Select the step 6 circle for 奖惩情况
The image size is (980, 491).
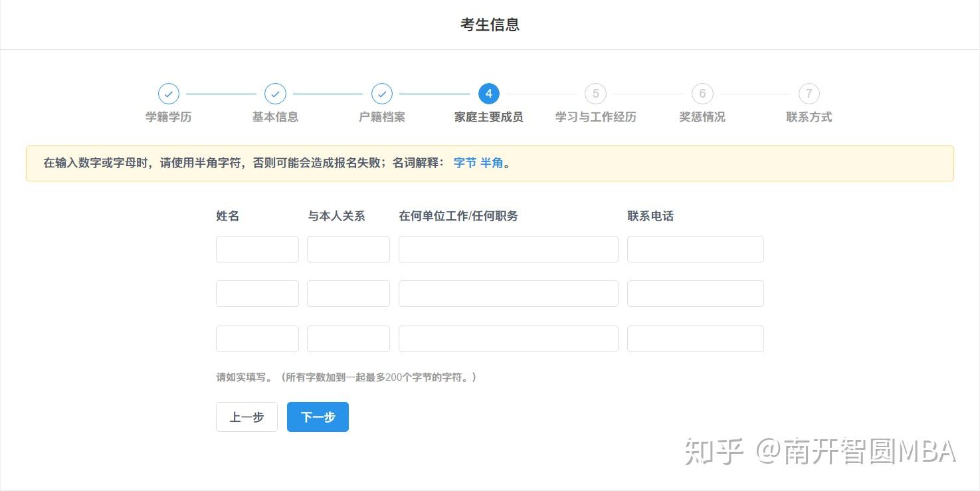pos(702,94)
